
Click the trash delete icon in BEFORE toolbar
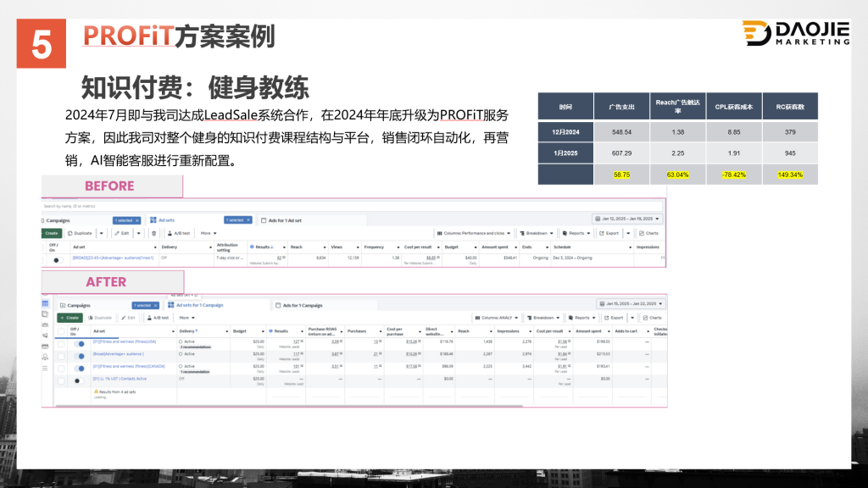[x=154, y=234]
